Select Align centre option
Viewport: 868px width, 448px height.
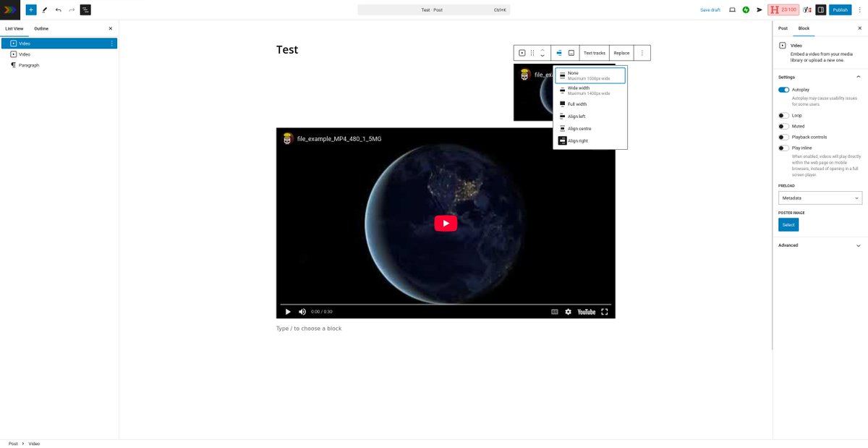[590, 129]
